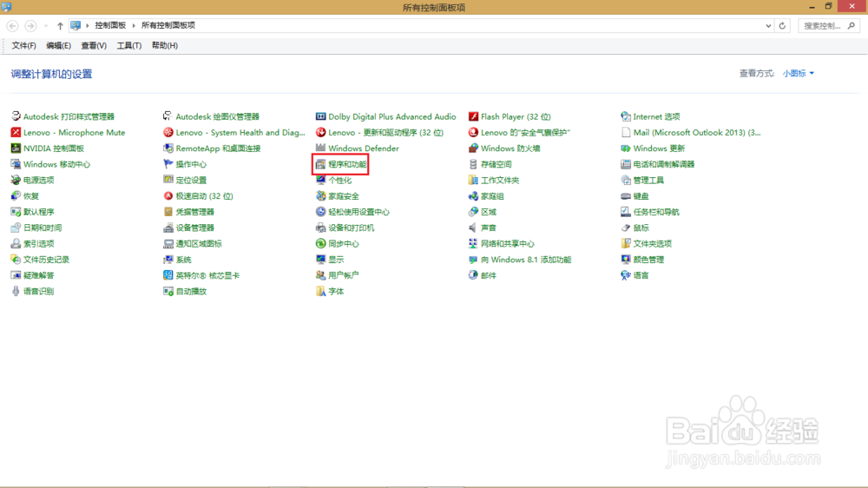Open 通知区域图标 link
This screenshot has height=488, width=868.
(x=199, y=244)
